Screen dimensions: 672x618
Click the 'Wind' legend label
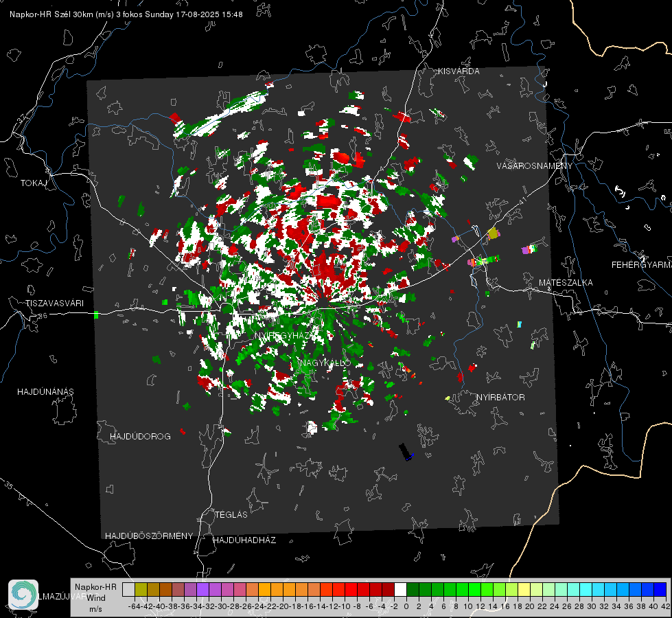point(96,598)
